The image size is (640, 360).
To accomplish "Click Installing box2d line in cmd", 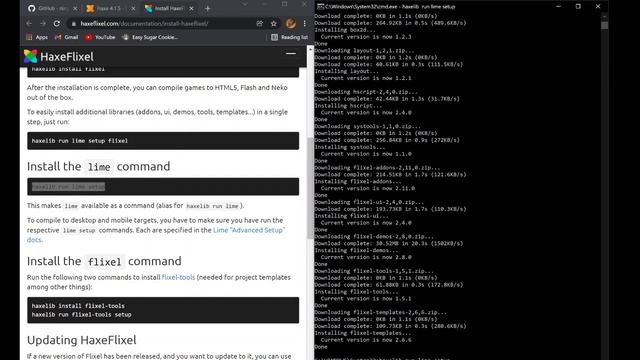I will [x=345, y=30].
